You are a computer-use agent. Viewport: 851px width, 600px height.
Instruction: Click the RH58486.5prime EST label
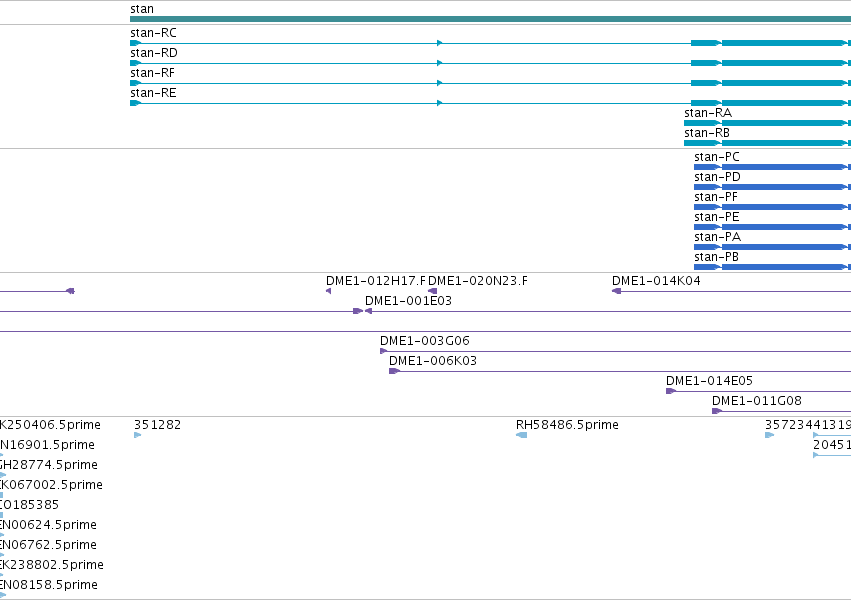click(567, 425)
